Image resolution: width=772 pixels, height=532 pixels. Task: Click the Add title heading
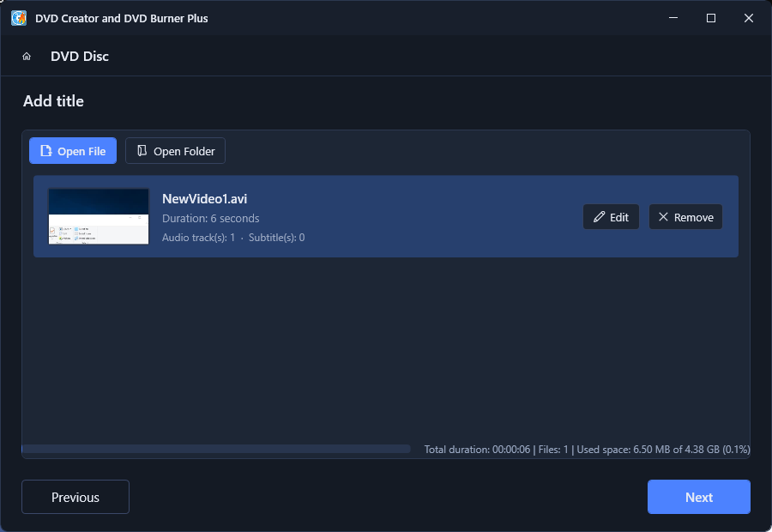point(54,101)
